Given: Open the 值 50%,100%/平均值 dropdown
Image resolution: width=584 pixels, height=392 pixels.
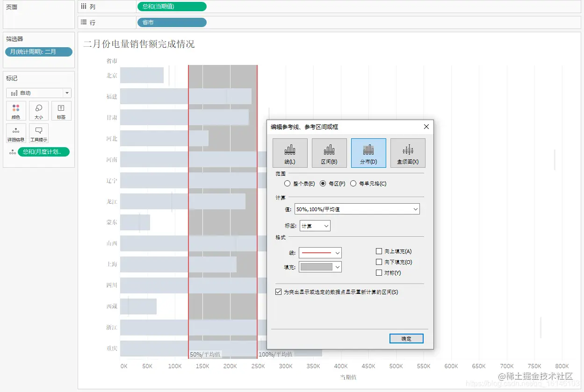Looking at the screenshot, I should coord(357,209).
